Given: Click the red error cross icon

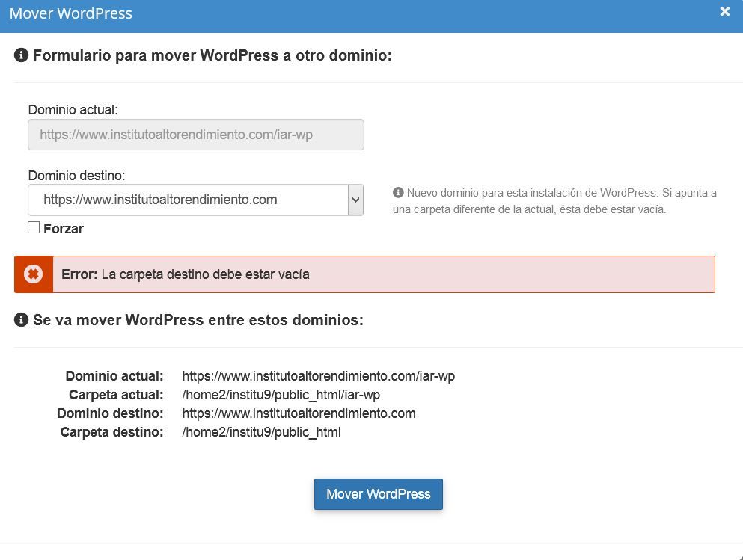Looking at the screenshot, I should (33, 274).
